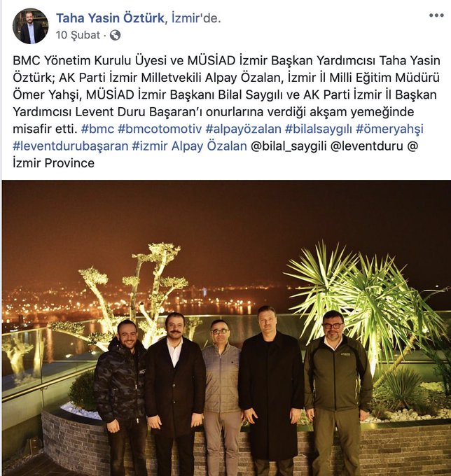Viewport: 451px width, 476px height.
Task: Click the public globe privacy icon
Action: (115, 35)
